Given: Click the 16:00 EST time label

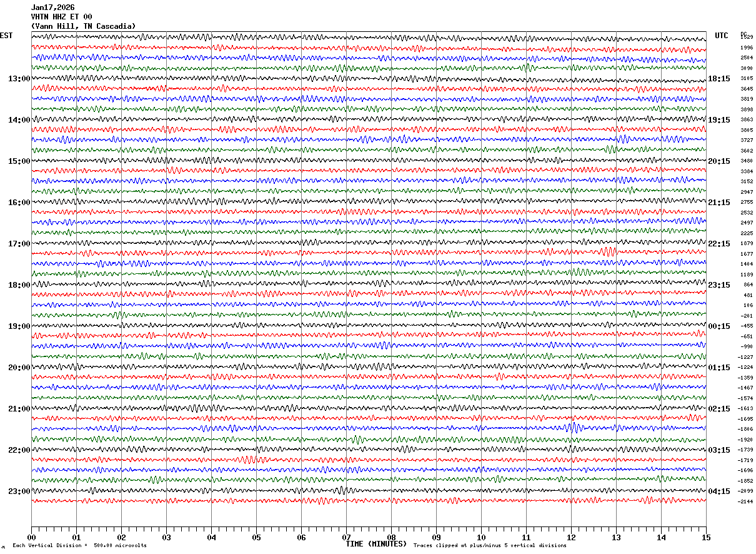Looking at the screenshot, I should point(19,203).
